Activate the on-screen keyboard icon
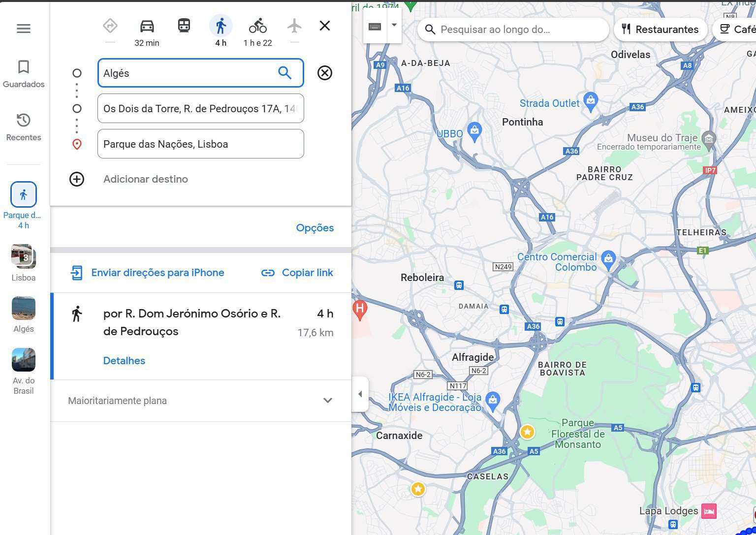Image resolution: width=756 pixels, height=535 pixels. click(375, 26)
